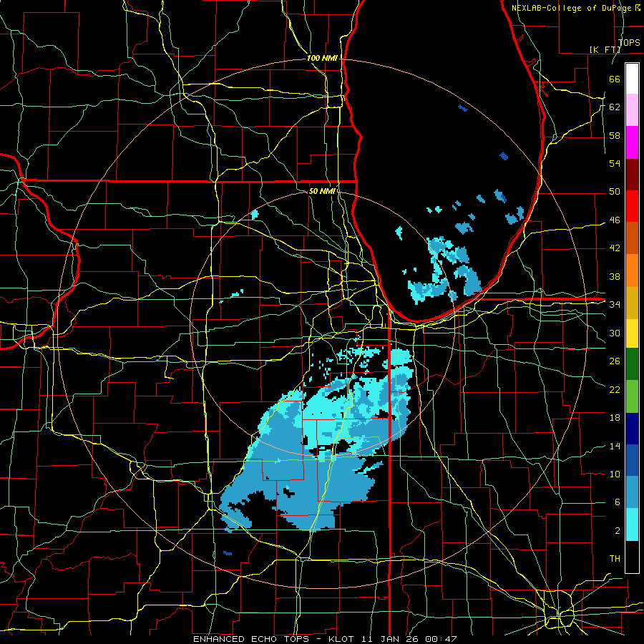Click the legend value "54"

(615, 163)
